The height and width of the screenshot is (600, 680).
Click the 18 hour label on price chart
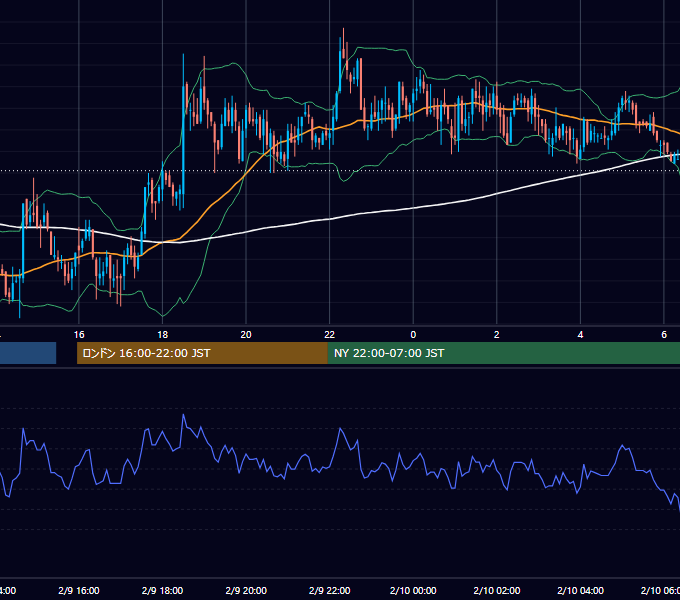pyautogui.click(x=163, y=335)
